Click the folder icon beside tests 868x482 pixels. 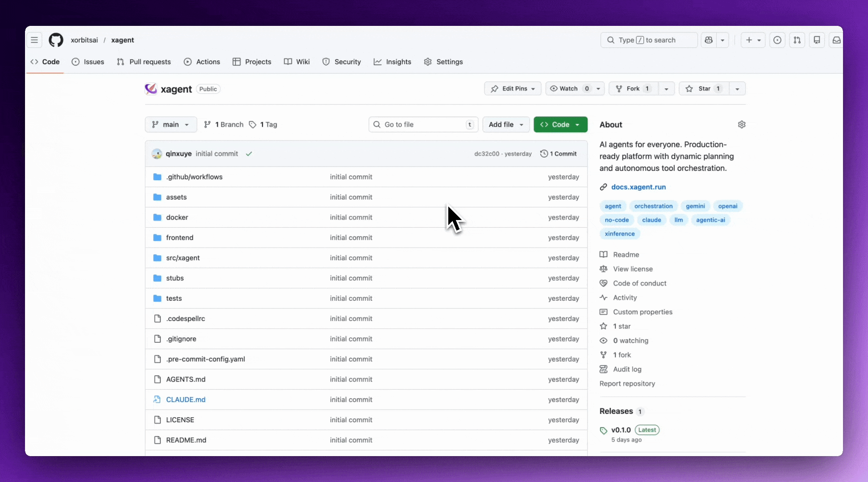click(157, 299)
